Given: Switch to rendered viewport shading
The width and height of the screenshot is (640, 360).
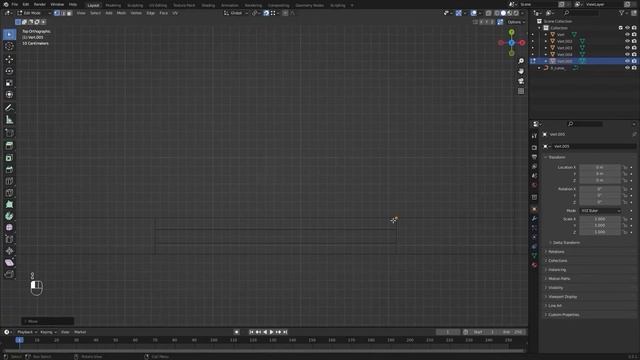Looking at the screenshot, I should (x=516, y=13).
